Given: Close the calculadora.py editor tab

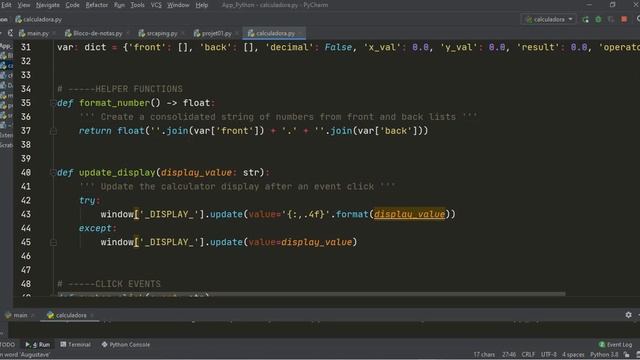Looking at the screenshot, I should tap(301, 33).
